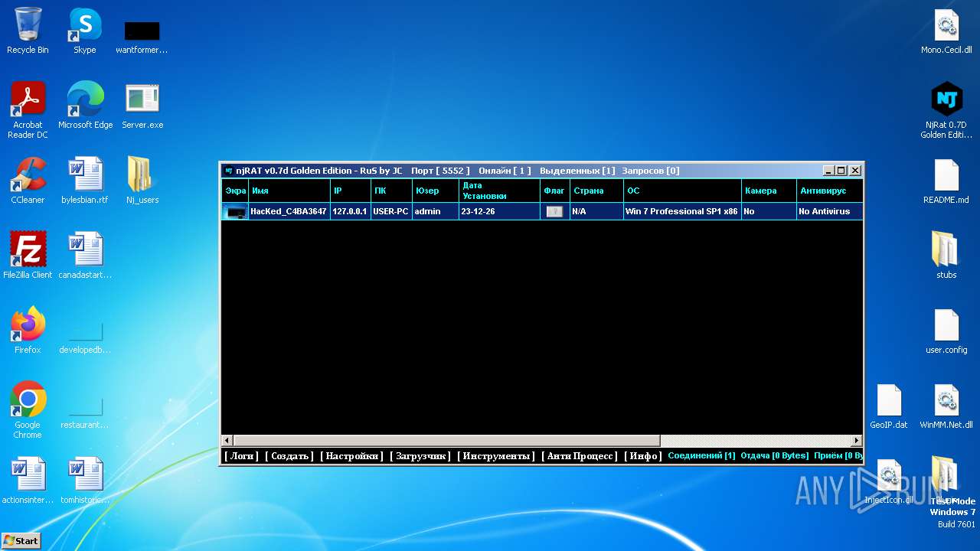Sort by the Антивирус column header
This screenshot has width=980, height=551.
[830, 191]
